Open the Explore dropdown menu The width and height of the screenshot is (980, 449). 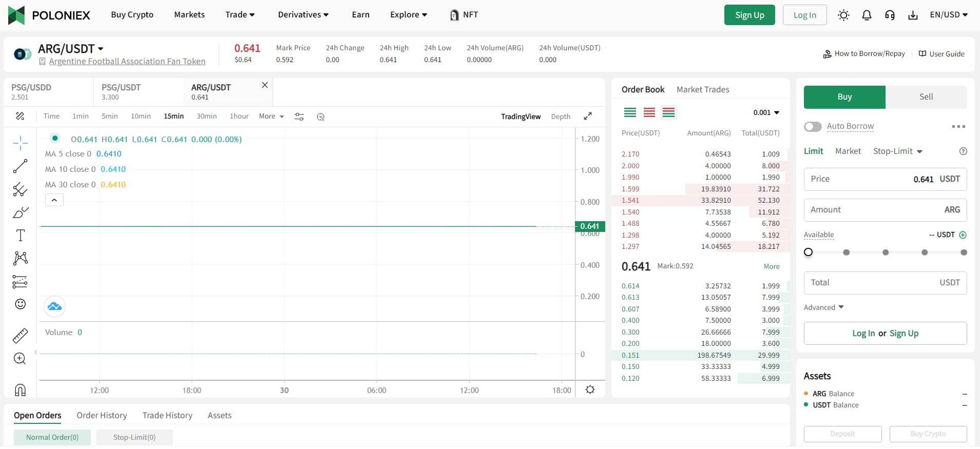[x=409, y=15]
